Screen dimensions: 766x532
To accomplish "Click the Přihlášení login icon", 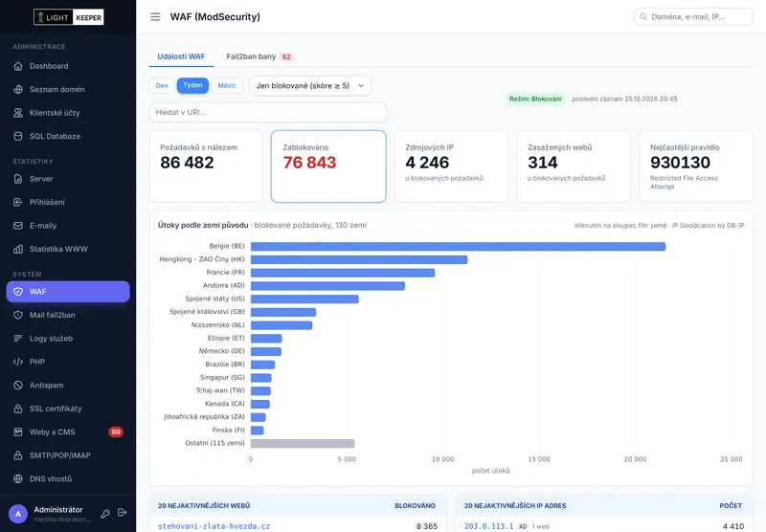I will pos(18,202).
